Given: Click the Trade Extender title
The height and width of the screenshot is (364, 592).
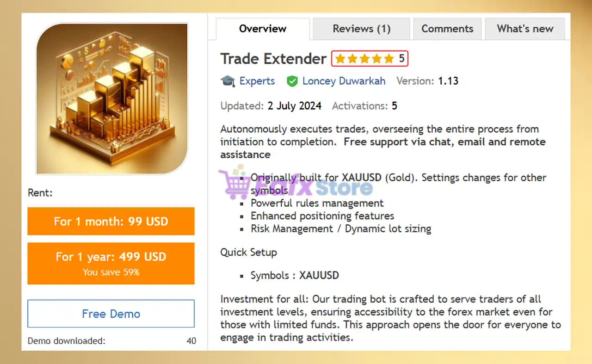Looking at the screenshot, I should click(x=273, y=59).
